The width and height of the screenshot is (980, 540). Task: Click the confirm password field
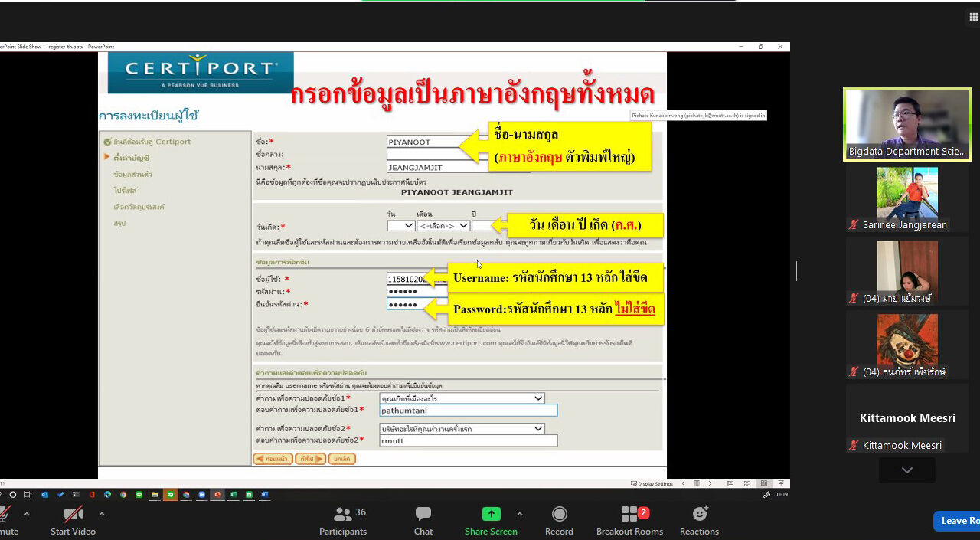point(416,305)
